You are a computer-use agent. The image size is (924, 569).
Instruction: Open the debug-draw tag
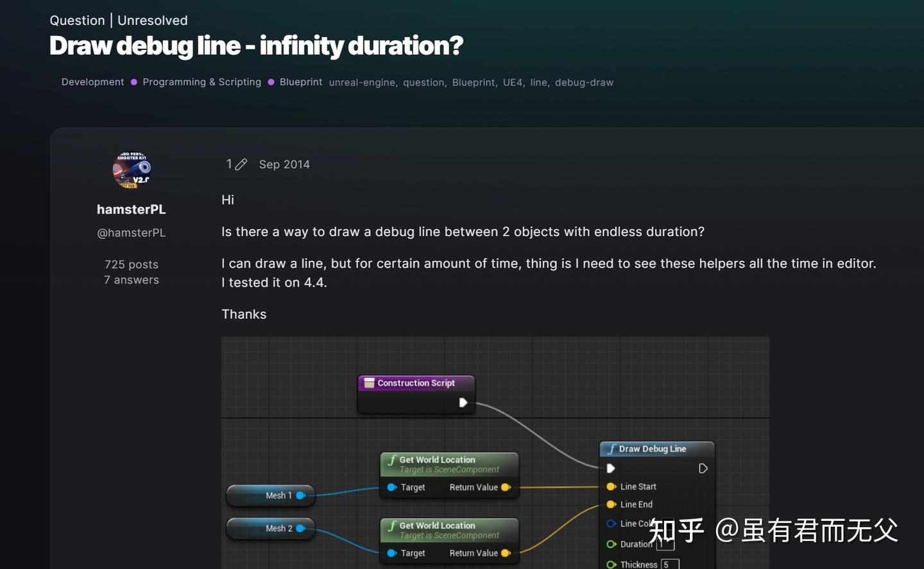[584, 82]
